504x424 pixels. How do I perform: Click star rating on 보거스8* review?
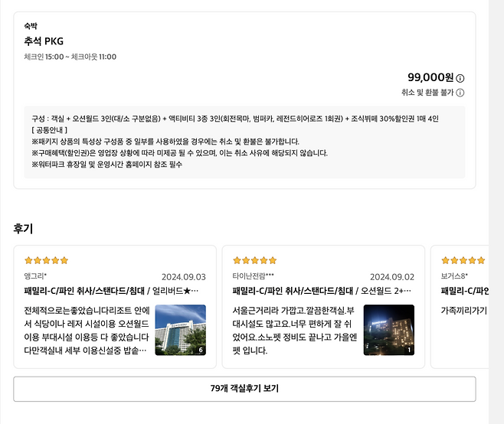click(x=463, y=261)
